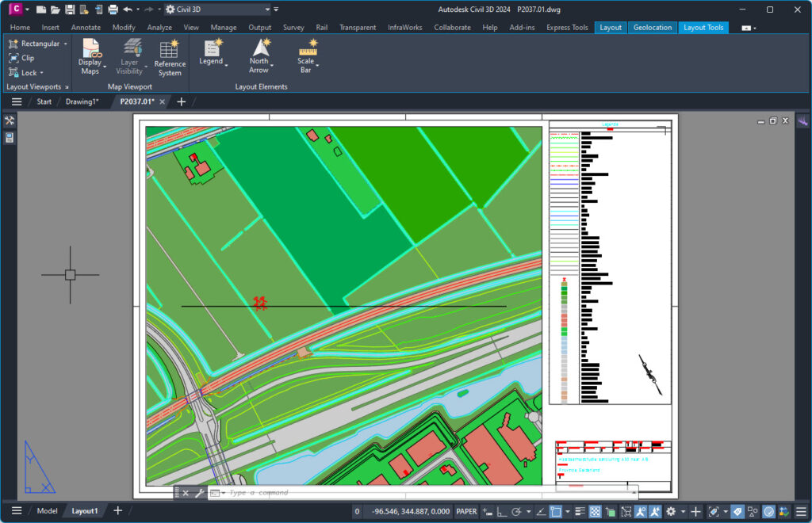
Task: Add a new drawing tab with plus
Action: (182, 102)
